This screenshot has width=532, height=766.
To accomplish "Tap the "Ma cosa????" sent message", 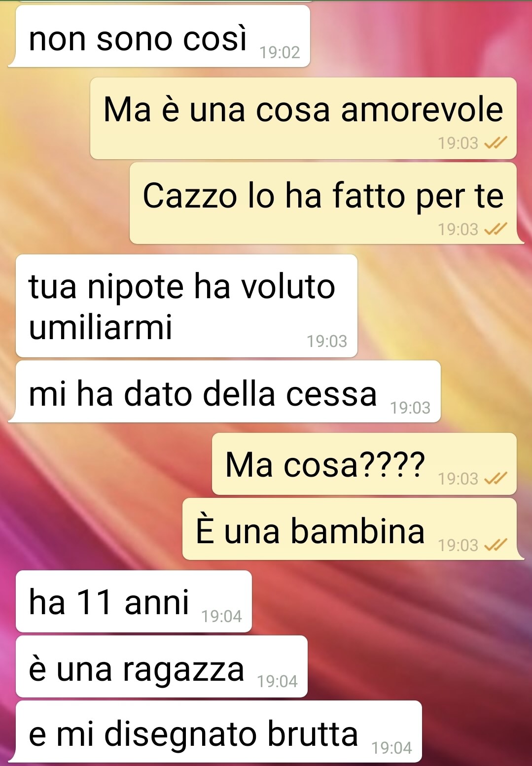I will (x=364, y=464).
